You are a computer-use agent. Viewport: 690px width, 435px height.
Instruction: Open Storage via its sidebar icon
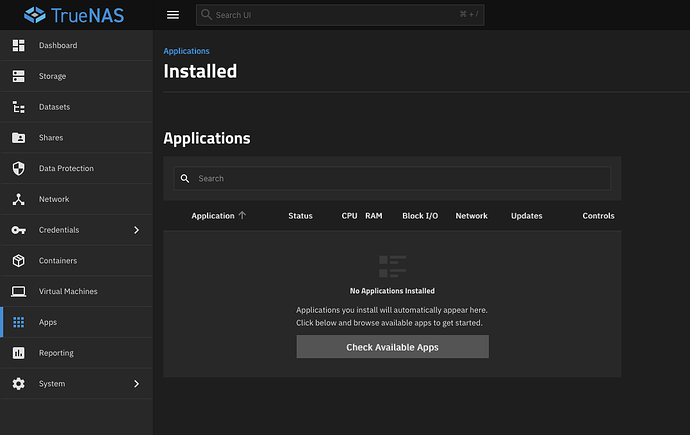pyautogui.click(x=18, y=76)
